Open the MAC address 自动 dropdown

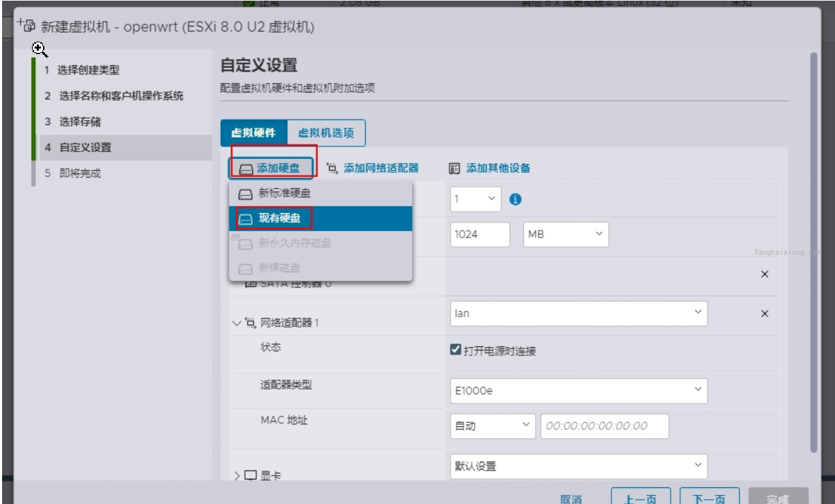click(493, 426)
